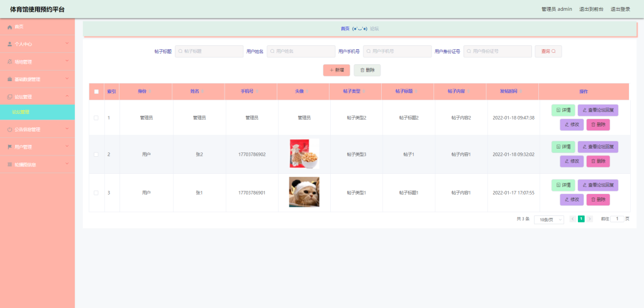Open the 10条/页 page size dropdown
This screenshot has width=644, height=308.
(x=548, y=220)
